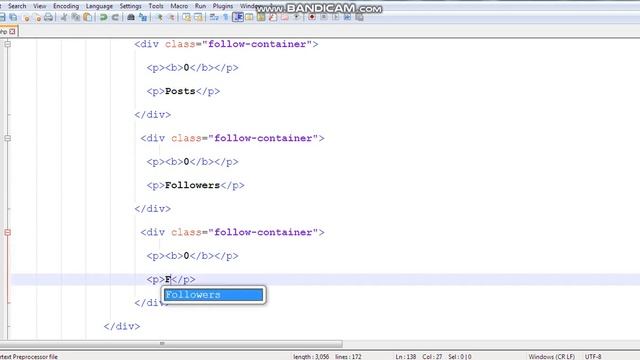Screen dimensions: 640x360
Task: Open the Search menu
Action: (x=17, y=6)
